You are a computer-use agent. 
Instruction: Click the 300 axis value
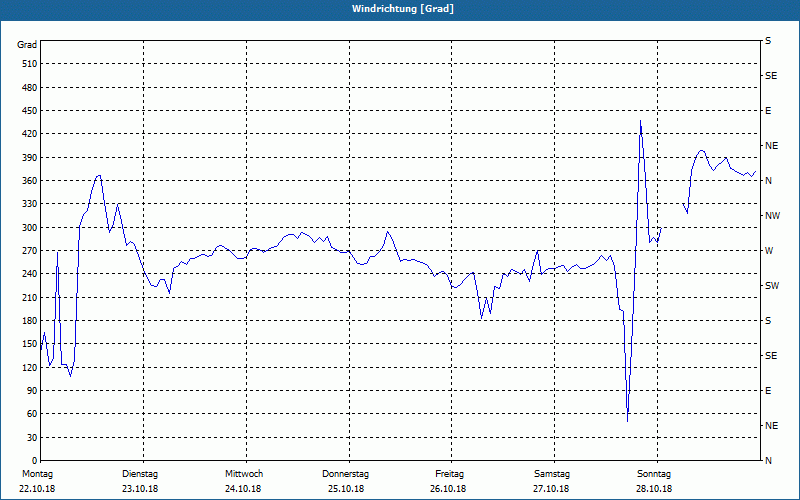[x=29, y=228]
